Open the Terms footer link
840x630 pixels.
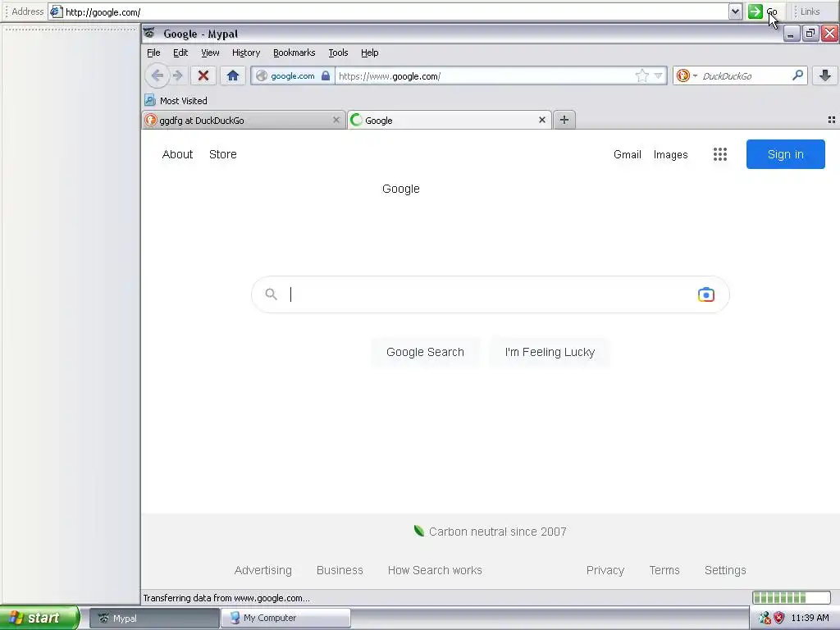click(x=664, y=570)
